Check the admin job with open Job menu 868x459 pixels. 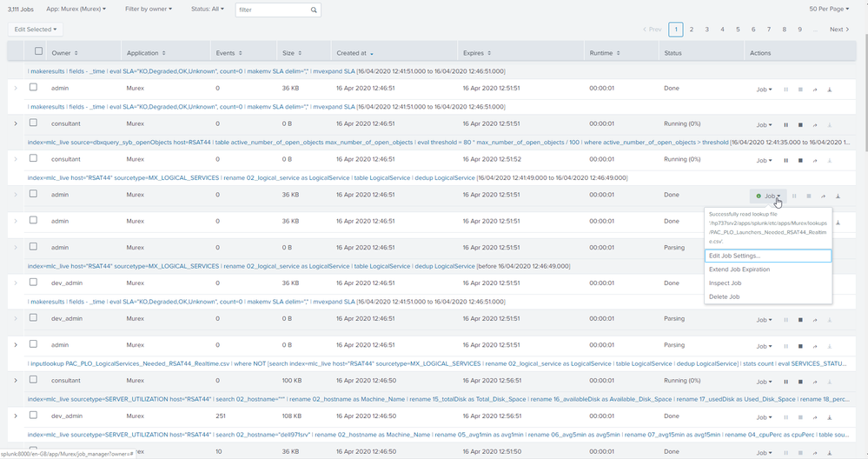pos(33,194)
